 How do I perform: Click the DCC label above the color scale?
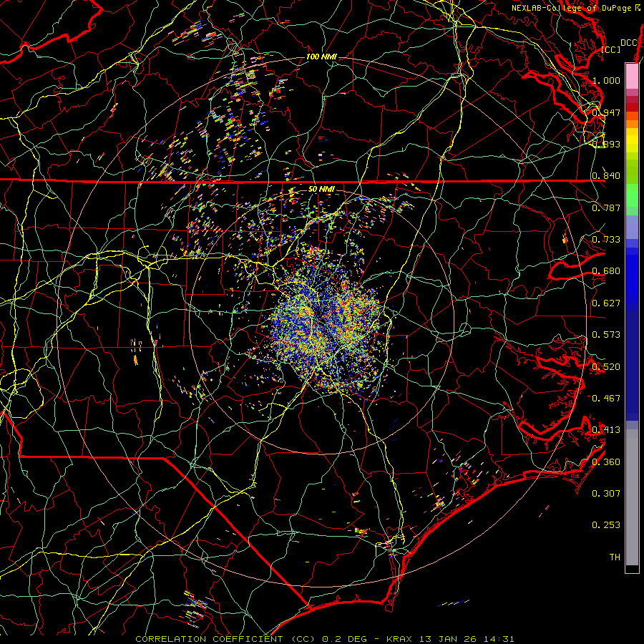pyautogui.click(x=629, y=43)
